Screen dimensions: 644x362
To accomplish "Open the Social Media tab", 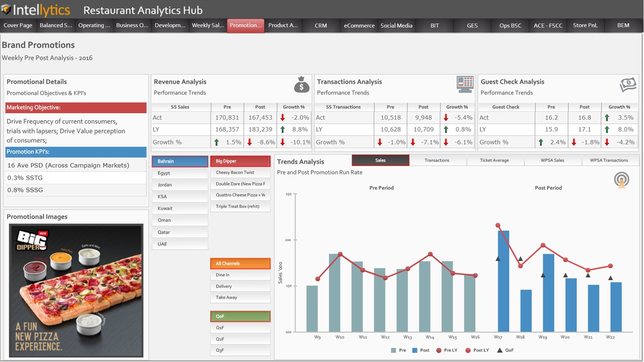I will pyautogui.click(x=396, y=26).
